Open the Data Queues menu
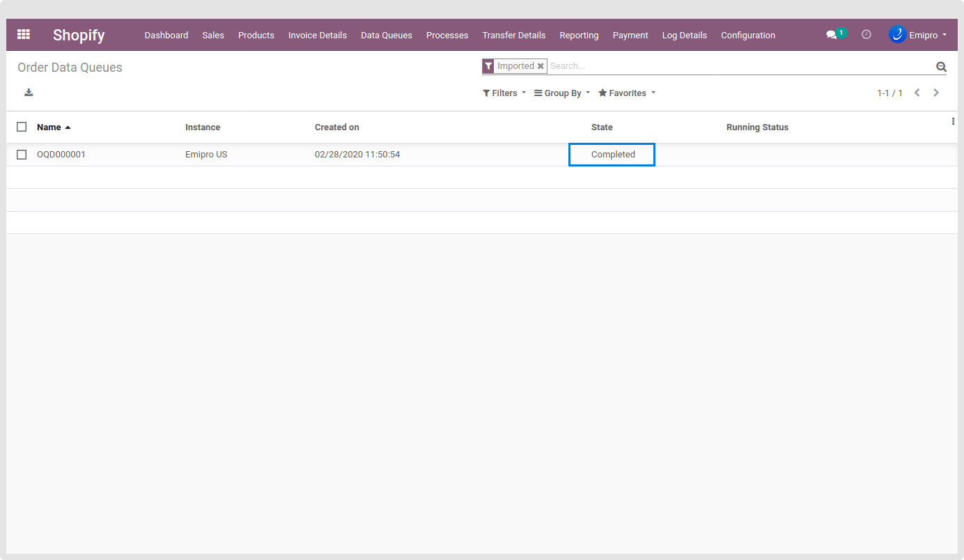Screen dimensions: 964x560 386,36
